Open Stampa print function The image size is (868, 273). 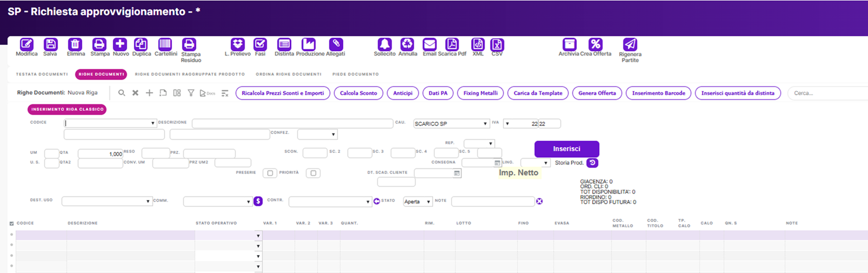point(99,45)
